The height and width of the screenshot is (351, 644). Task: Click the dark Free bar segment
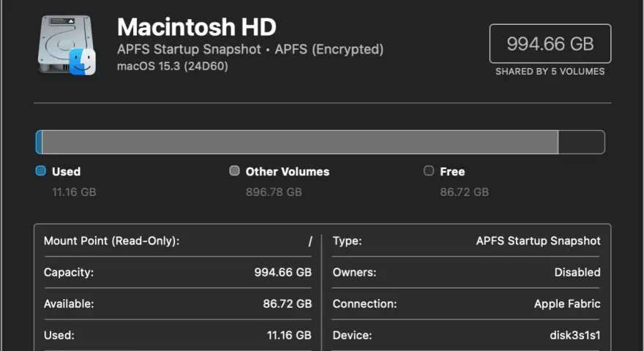point(581,142)
